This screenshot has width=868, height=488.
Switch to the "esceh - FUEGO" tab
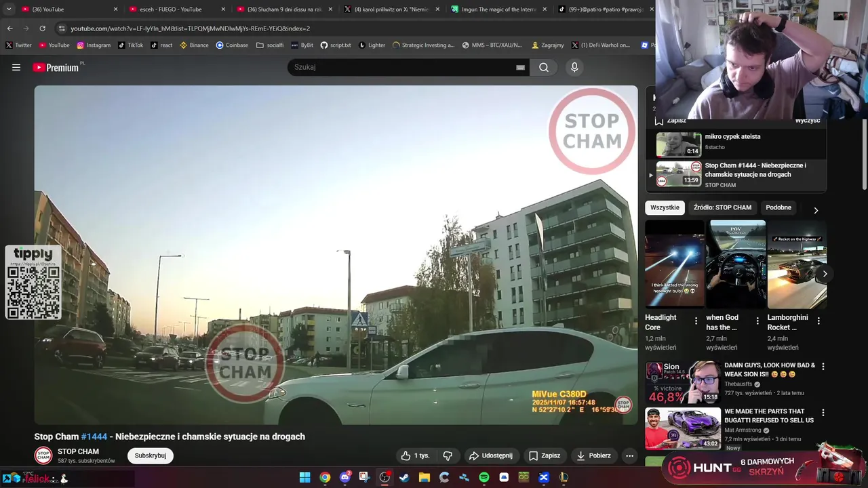tap(176, 9)
